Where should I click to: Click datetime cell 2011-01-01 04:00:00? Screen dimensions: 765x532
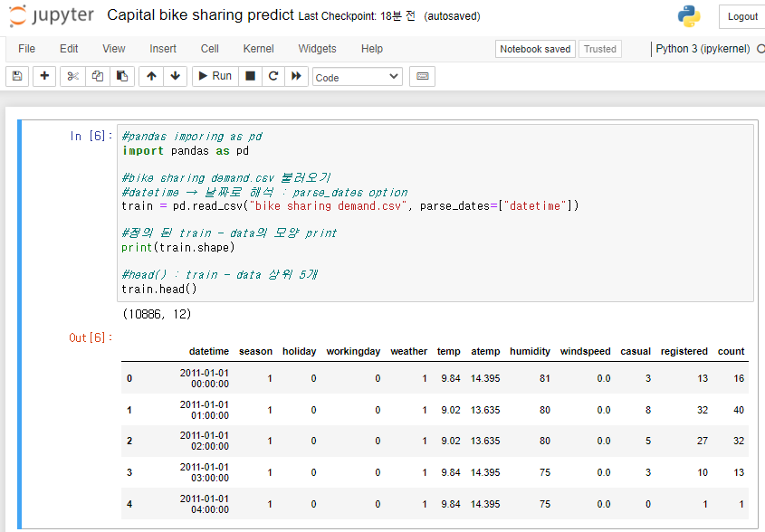[205, 504]
